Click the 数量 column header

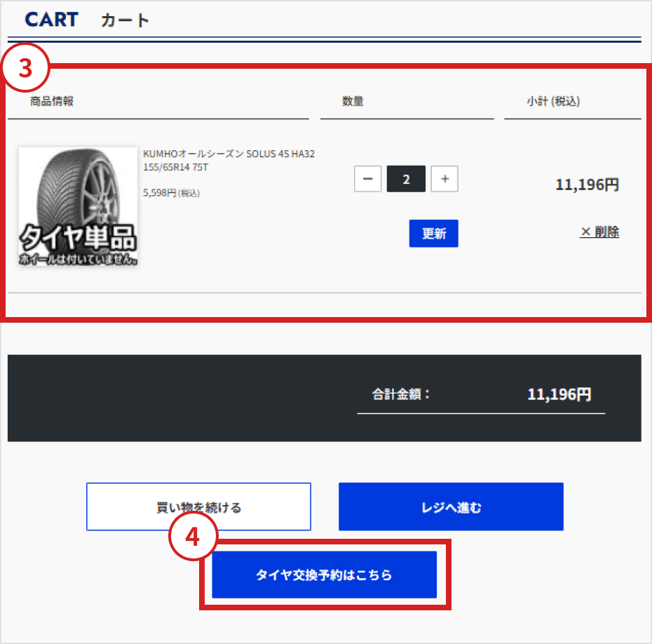[353, 101]
